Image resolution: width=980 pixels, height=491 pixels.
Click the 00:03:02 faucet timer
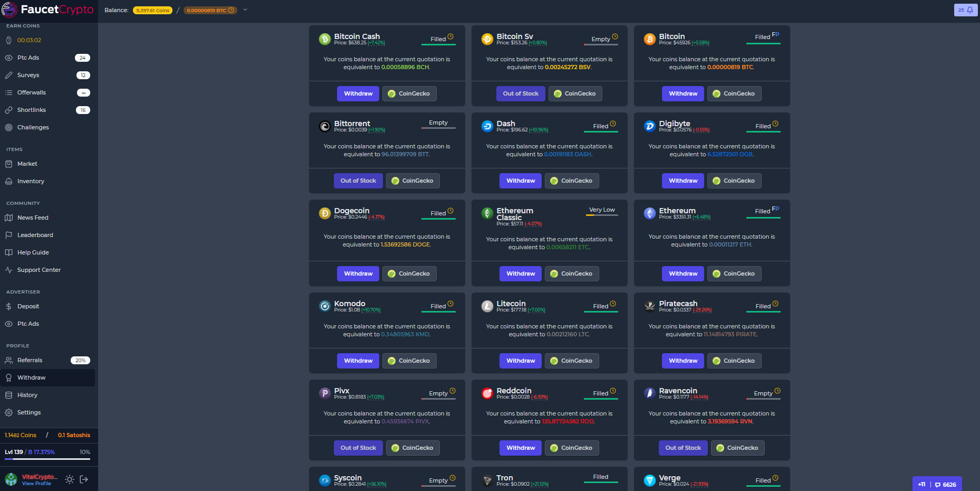[29, 40]
